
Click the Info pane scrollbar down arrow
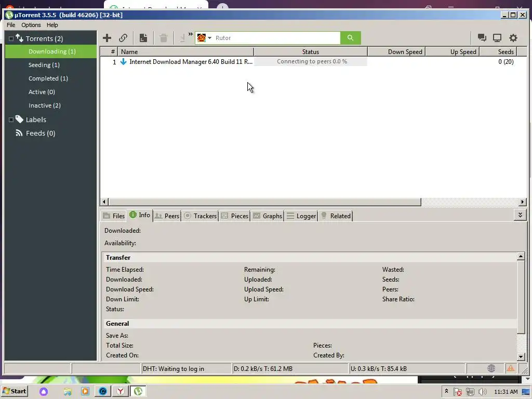pyautogui.click(x=521, y=356)
